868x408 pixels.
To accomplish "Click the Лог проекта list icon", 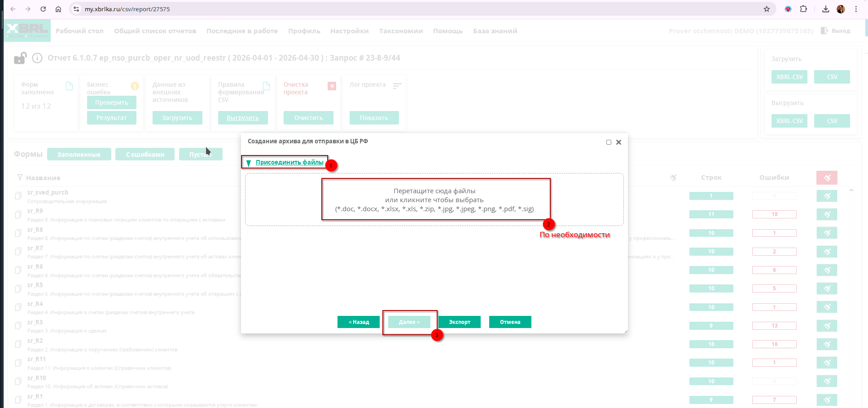I will point(397,85).
